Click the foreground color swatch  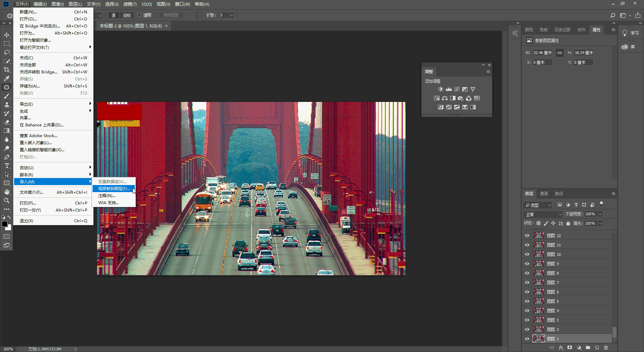pyautogui.click(x=5, y=224)
